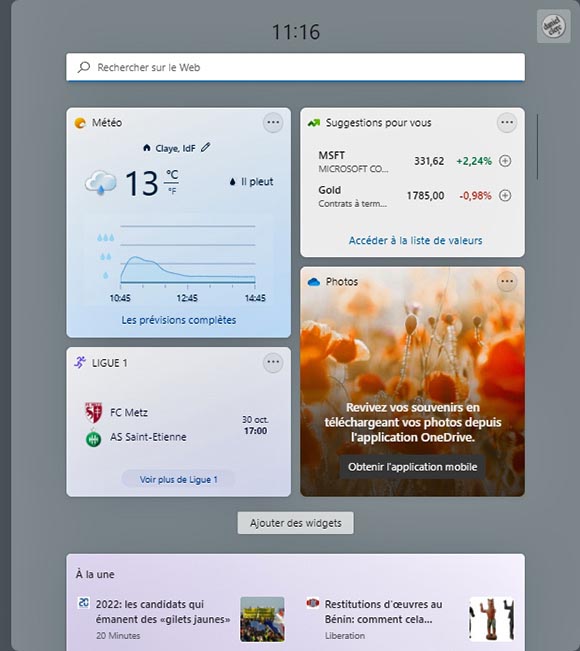The height and width of the screenshot is (651, 580).
Task: Open the Suggestions pour vous options menu
Action: click(507, 122)
